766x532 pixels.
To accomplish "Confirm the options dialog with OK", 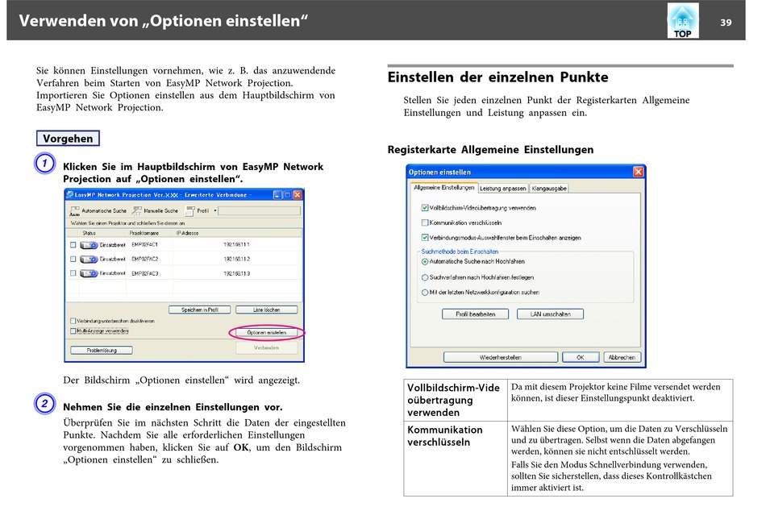I will click(581, 357).
